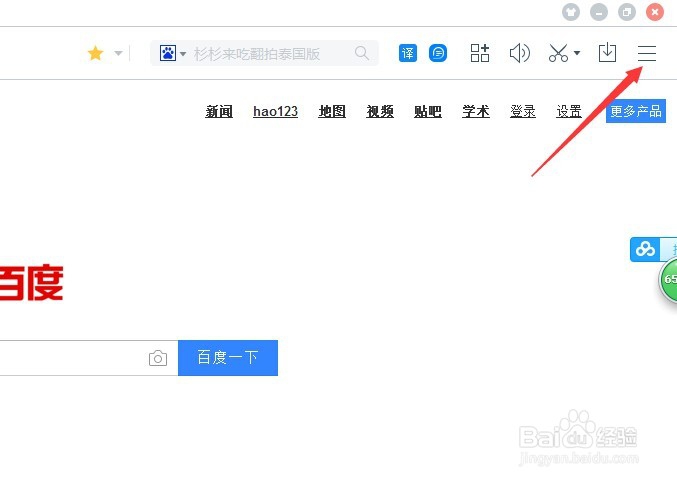Restore the browser window size
This screenshot has width=677, height=482.
[627, 12]
